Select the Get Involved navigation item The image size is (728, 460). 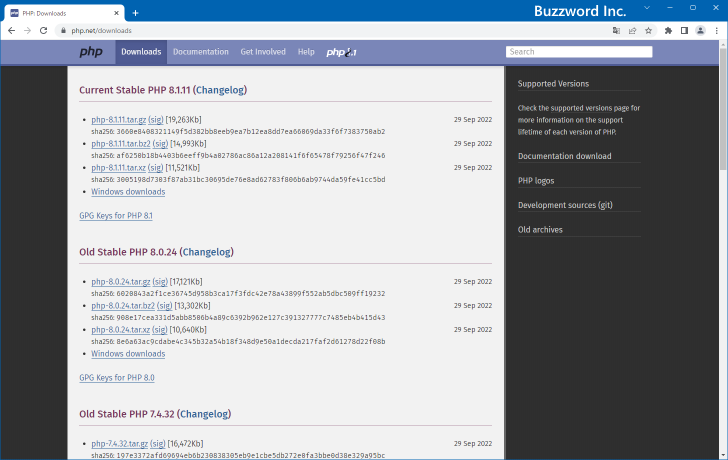pyautogui.click(x=263, y=52)
